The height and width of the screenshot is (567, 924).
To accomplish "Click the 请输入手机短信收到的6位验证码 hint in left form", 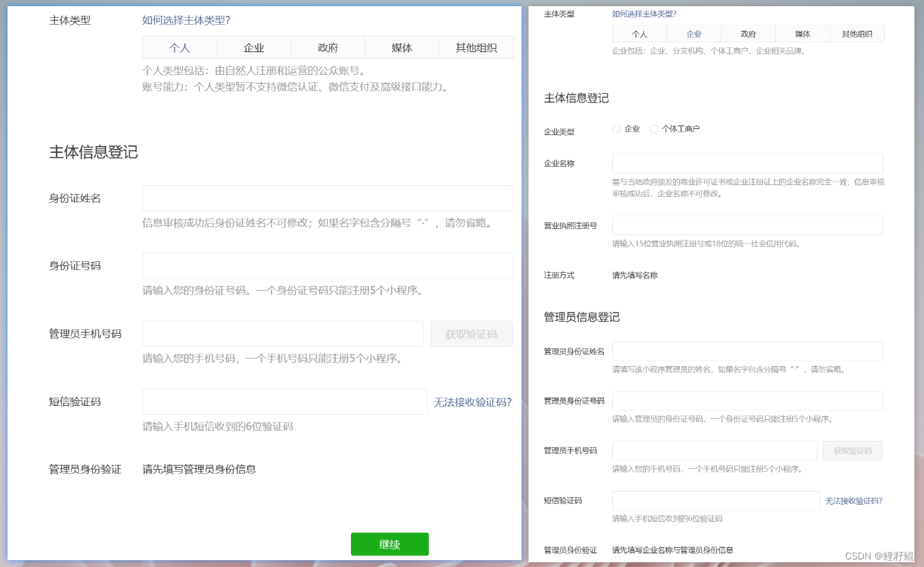I will [218, 426].
